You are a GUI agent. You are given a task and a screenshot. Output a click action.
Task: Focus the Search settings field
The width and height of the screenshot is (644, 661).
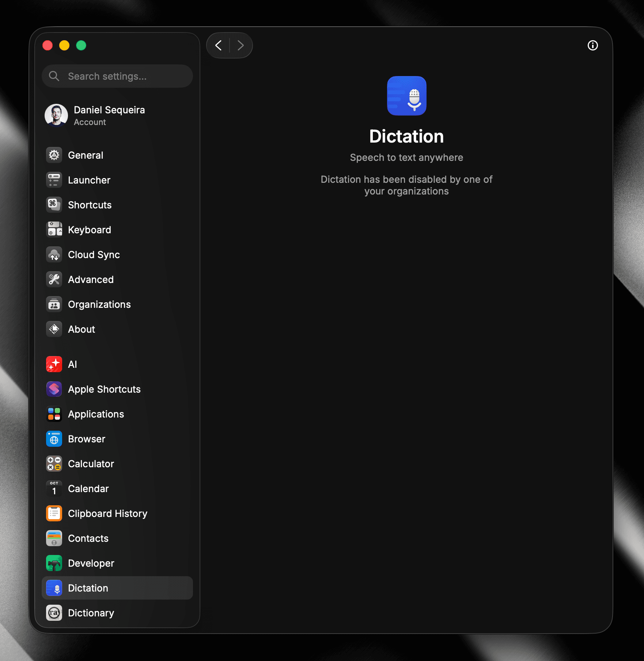117,76
